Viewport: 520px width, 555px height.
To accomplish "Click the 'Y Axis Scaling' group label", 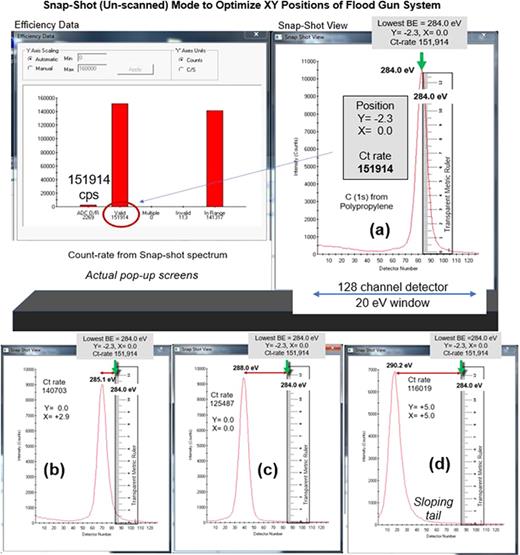I will 42,51.
